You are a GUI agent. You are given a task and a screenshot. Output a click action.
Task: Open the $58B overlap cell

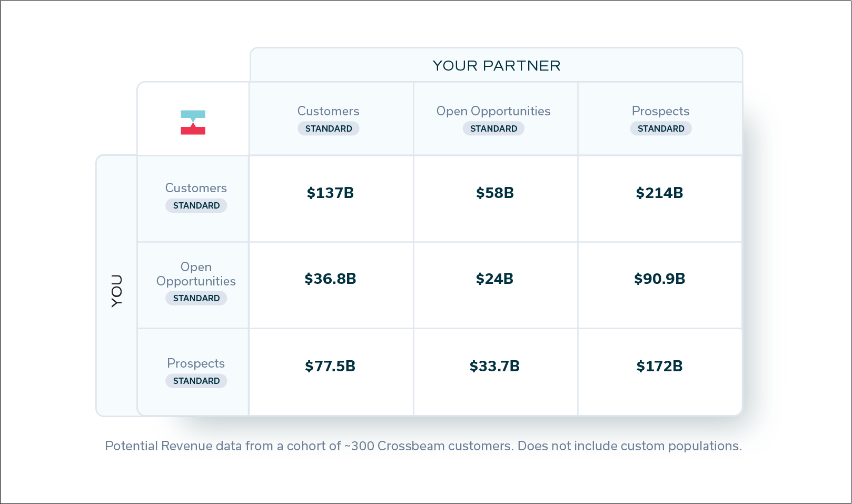pyautogui.click(x=496, y=199)
